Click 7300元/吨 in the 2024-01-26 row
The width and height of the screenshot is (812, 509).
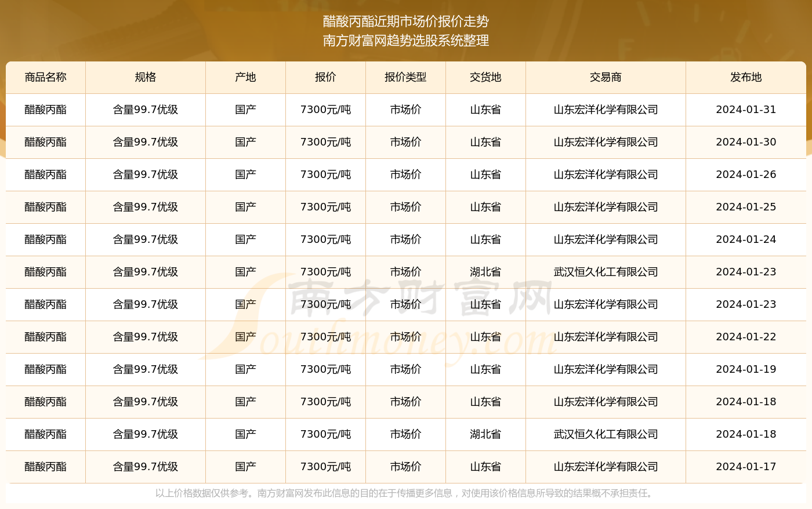coord(326,174)
